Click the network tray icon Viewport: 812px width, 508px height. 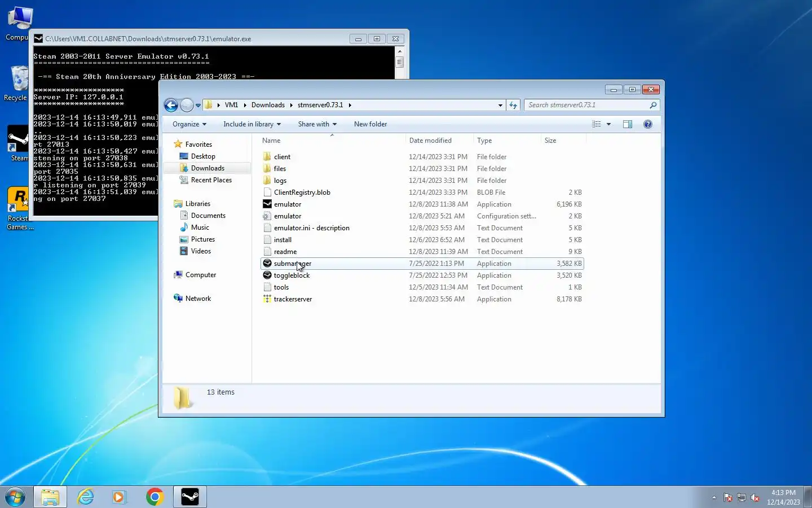click(742, 497)
